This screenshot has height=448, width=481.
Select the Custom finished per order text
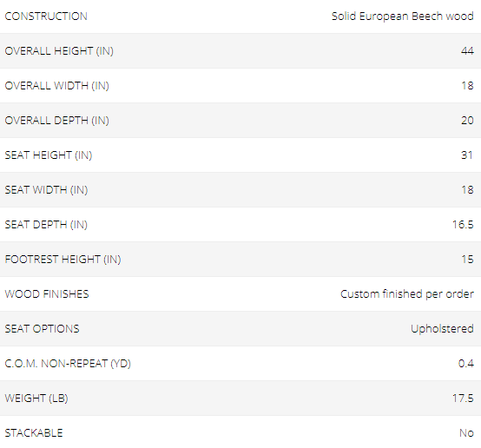click(x=407, y=294)
